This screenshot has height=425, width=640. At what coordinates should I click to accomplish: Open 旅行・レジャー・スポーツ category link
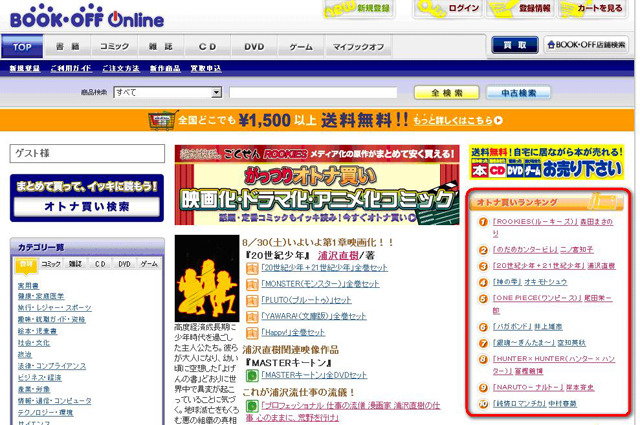pos(55,307)
